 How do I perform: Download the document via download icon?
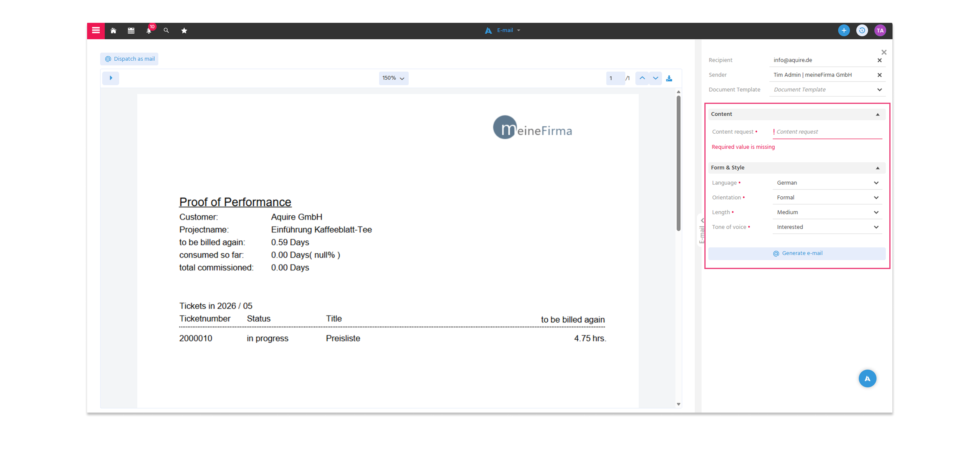[x=669, y=78]
